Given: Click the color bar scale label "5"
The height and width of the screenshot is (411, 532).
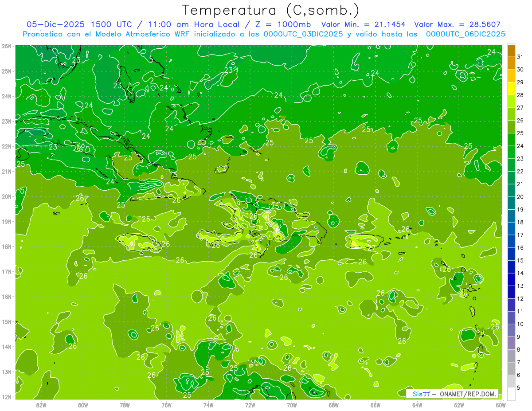Looking at the screenshot, I should click(x=519, y=388).
